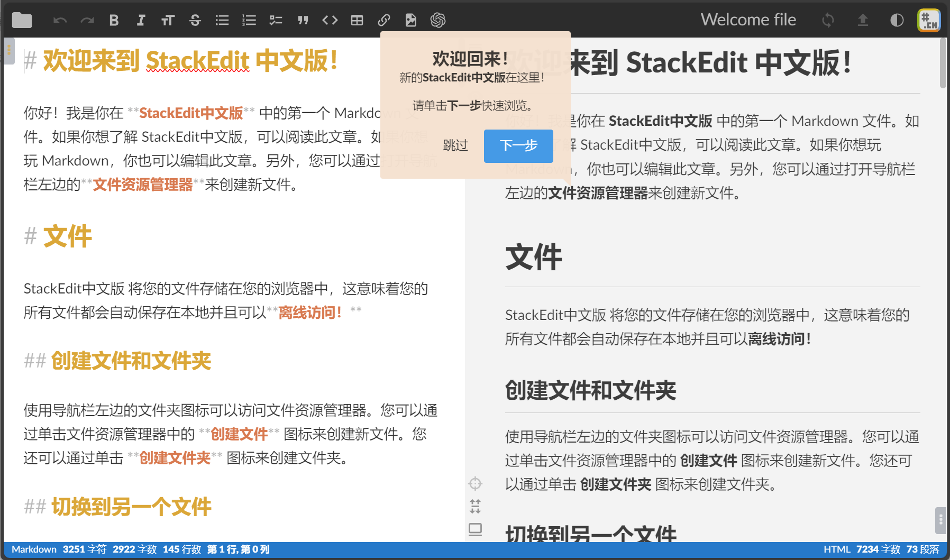The width and height of the screenshot is (950, 560).
Task: Click the 欢迎来到 StackEdit 中文版 editor heading
Action: tap(190, 60)
